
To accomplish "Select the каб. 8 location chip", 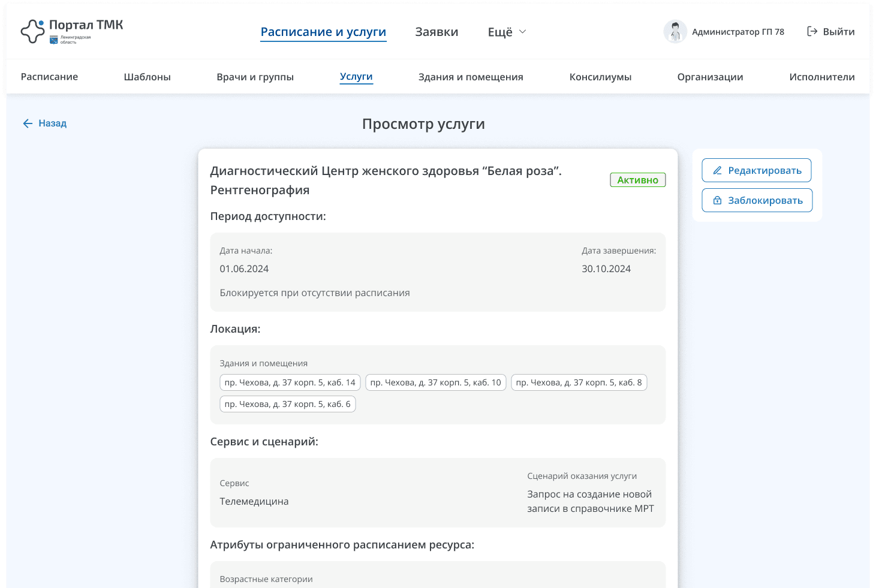I will [579, 382].
